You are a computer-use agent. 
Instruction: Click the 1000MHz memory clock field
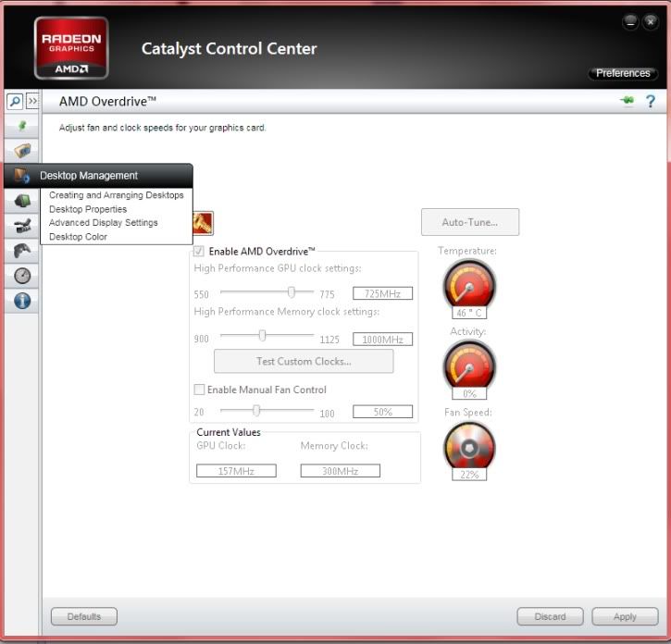pos(382,340)
